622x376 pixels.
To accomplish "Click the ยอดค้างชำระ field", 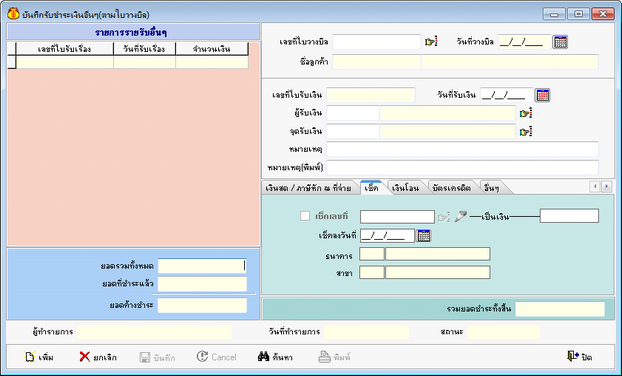I will (202, 305).
